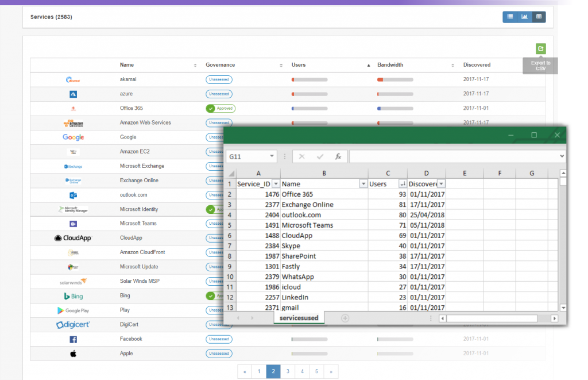Click the outlook.com logo
This screenshot has width=588, height=380.
(73, 195)
